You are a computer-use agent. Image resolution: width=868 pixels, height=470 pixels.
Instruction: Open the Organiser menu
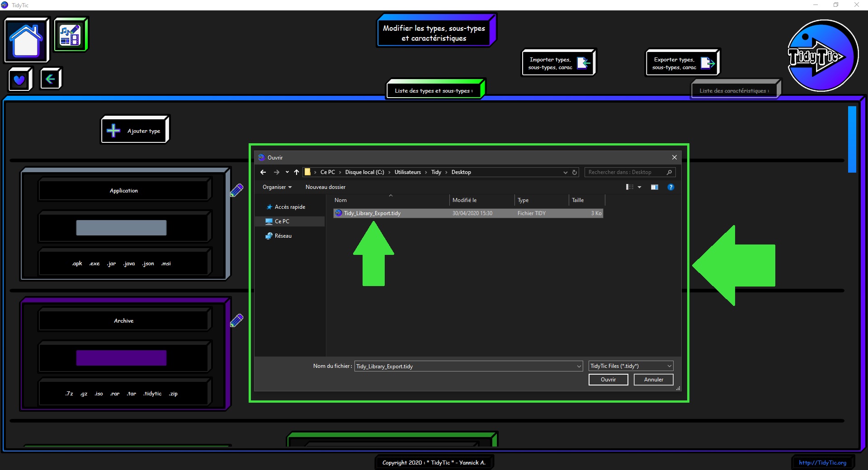tap(277, 187)
